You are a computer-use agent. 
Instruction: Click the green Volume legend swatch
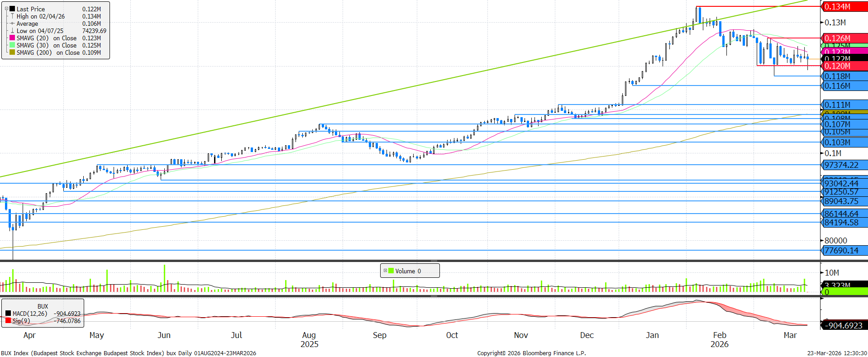tap(391, 271)
